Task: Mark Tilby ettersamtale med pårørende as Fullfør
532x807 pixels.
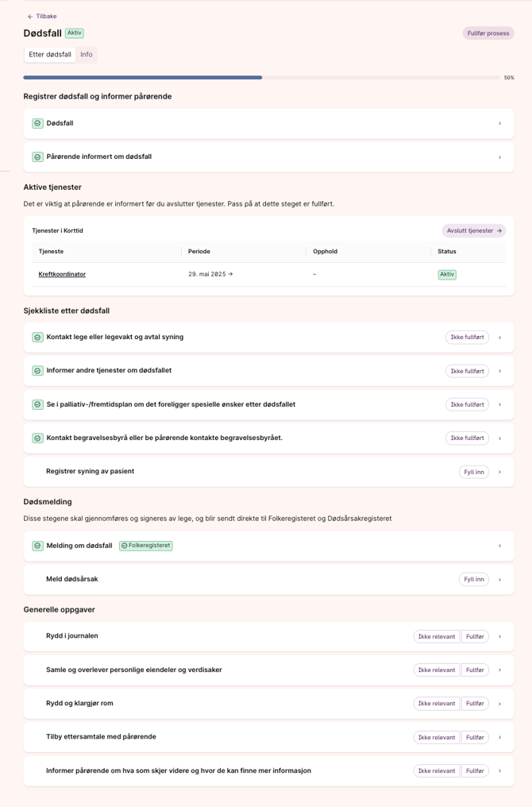Action: (x=475, y=737)
